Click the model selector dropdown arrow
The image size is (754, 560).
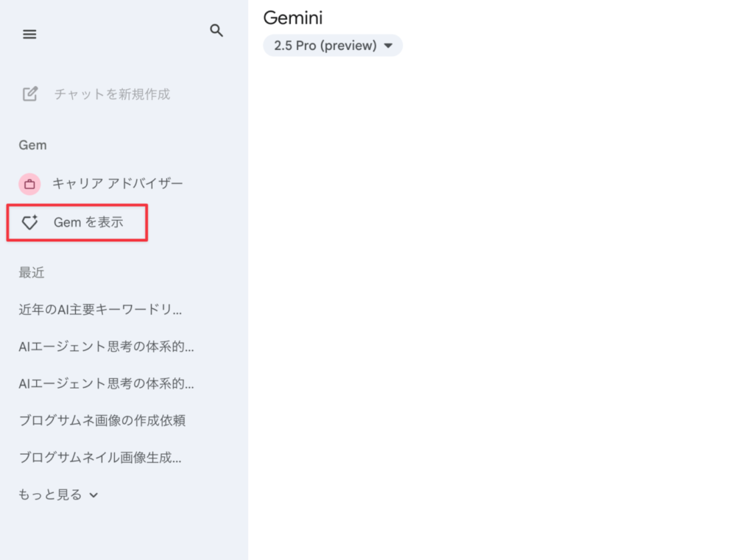(x=388, y=45)
